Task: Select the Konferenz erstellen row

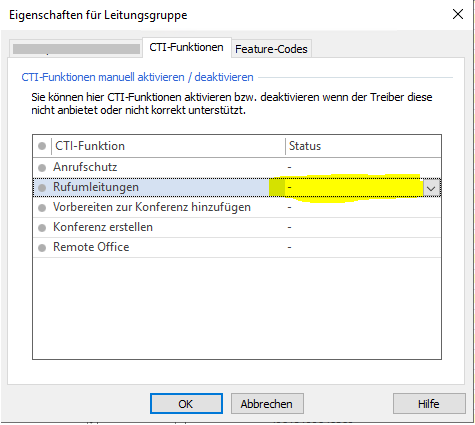Action: 237,227
